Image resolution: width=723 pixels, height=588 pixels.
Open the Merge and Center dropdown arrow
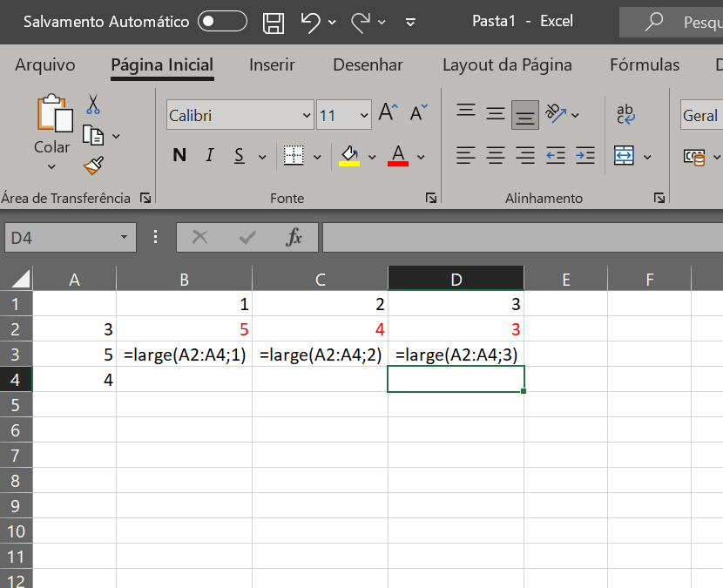tap(647, 158)
